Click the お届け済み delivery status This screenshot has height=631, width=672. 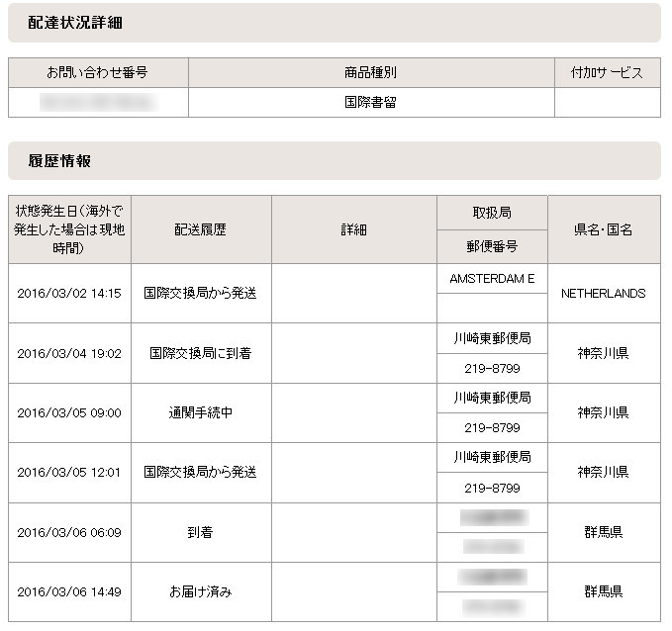(x=201, y=591)
